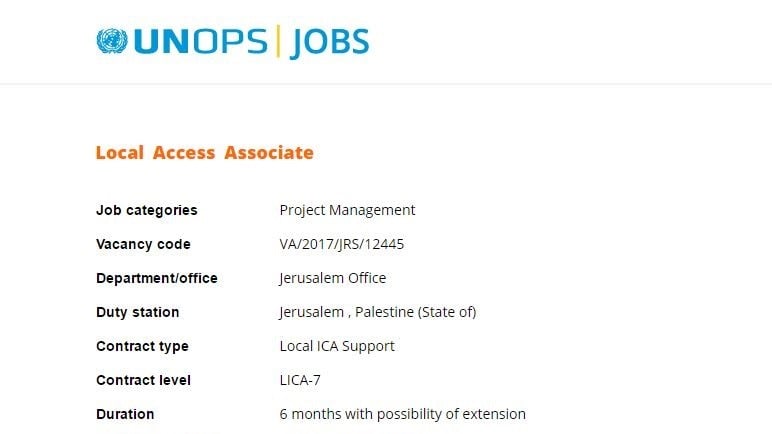
Task: Click the Job categories label
Action: pyautogui.click(x=147, y=210)
